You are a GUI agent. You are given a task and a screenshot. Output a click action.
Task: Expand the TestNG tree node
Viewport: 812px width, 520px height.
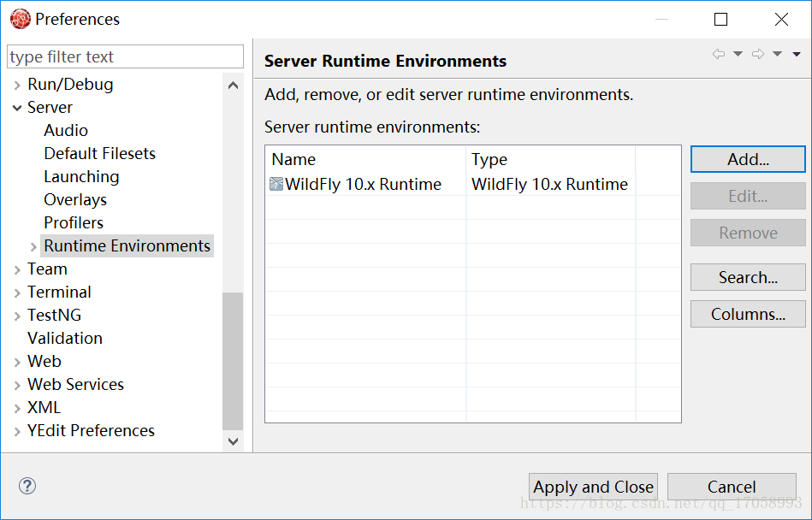(x=17, y=316)
